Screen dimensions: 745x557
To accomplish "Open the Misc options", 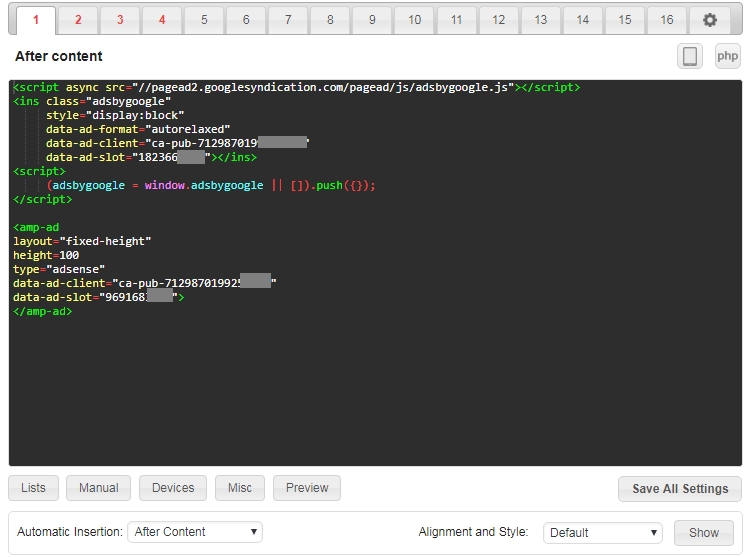I will [240, 488].
